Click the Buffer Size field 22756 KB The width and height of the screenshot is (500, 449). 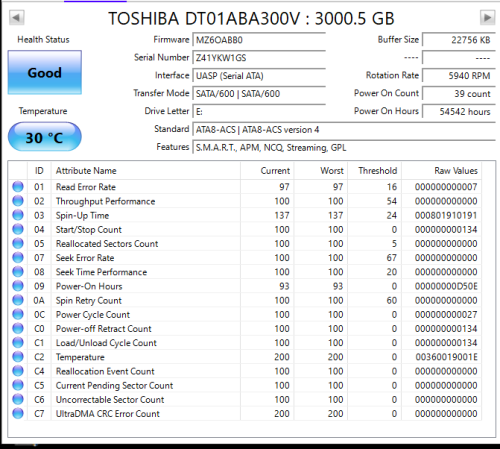tap(459, 40)
